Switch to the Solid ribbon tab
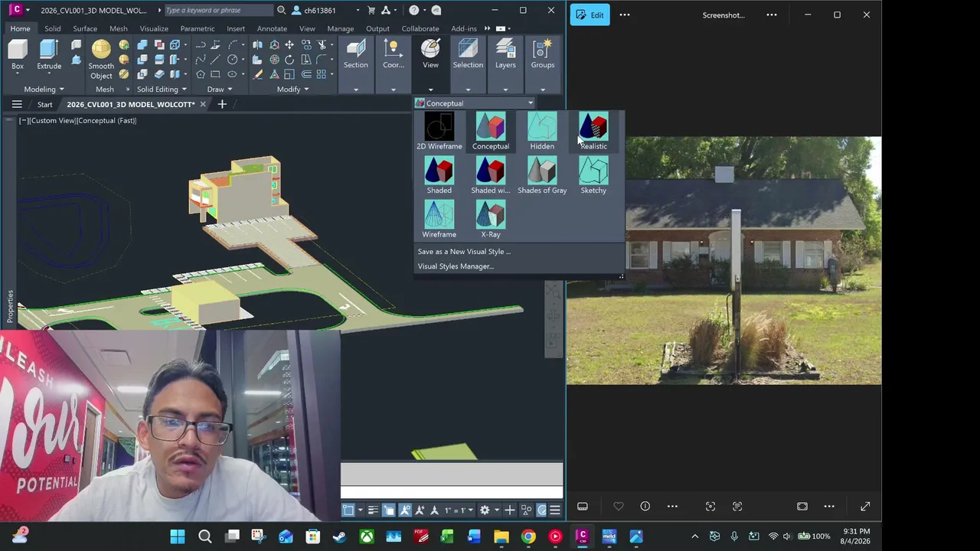980x551 pixels. pos(52,29)
